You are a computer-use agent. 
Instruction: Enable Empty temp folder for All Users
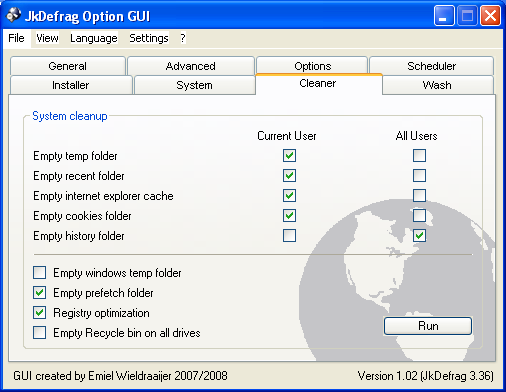[x=419, y=156]
